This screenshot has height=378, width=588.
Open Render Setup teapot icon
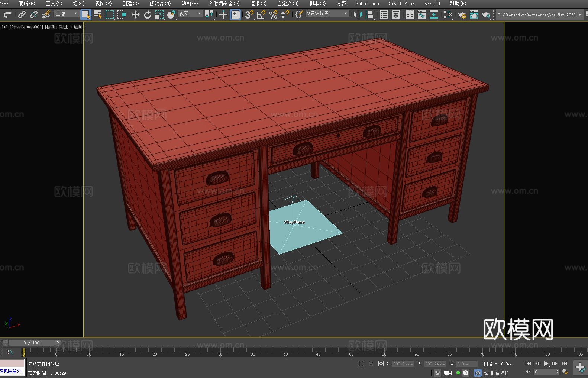click(x=462, y=14)
